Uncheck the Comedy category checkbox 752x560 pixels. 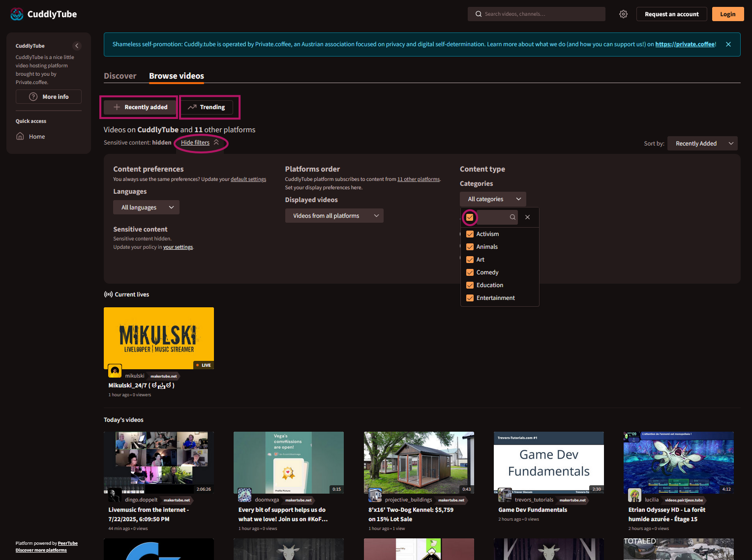[x=470, y=272]
